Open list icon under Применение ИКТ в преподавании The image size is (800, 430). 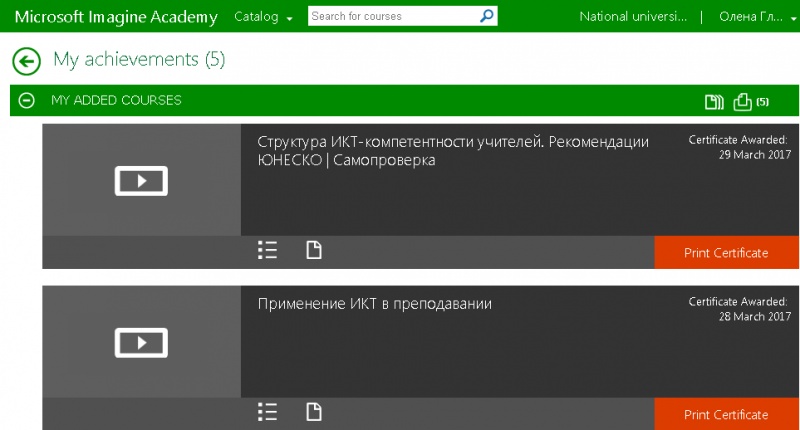point(267,412)
